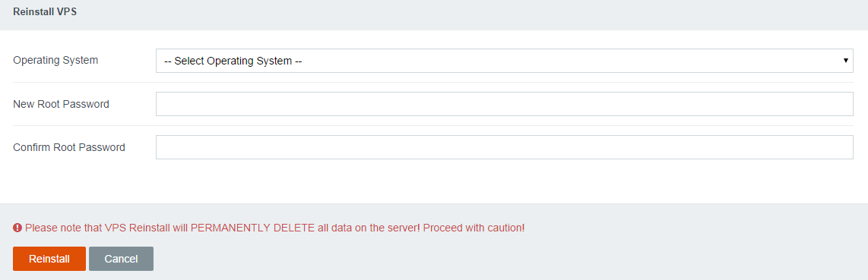The width and height of the screenshot is (868, 280).
Task: Focus the New Root Password field
Action: pos(504,104)
